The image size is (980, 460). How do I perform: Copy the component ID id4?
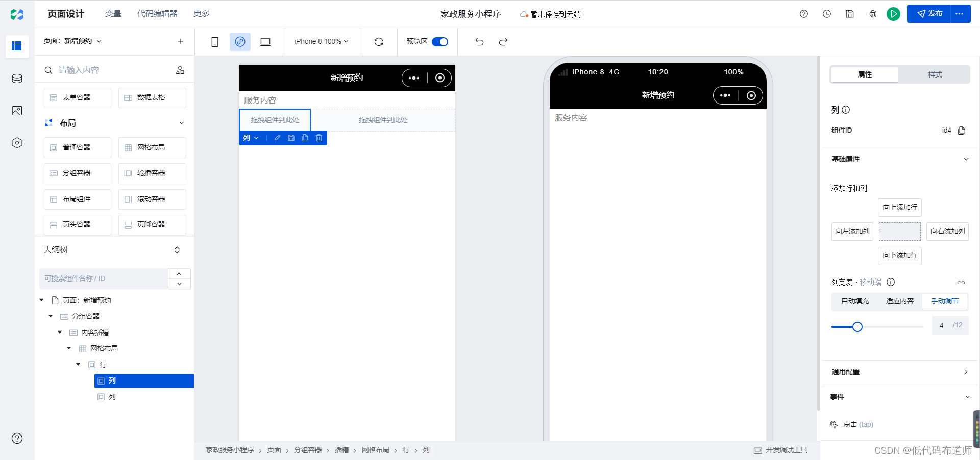(x=962, y=131)
